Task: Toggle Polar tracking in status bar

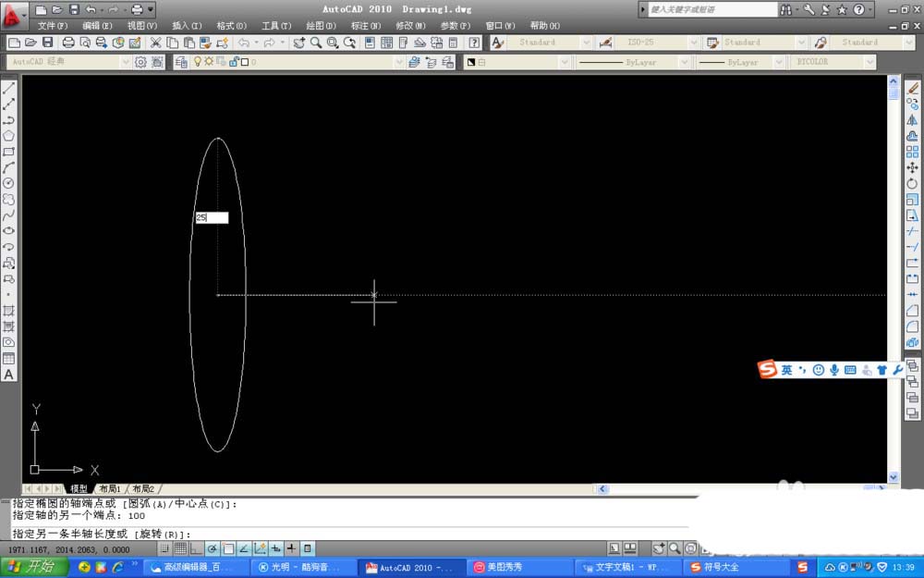Action: [213, 549]
